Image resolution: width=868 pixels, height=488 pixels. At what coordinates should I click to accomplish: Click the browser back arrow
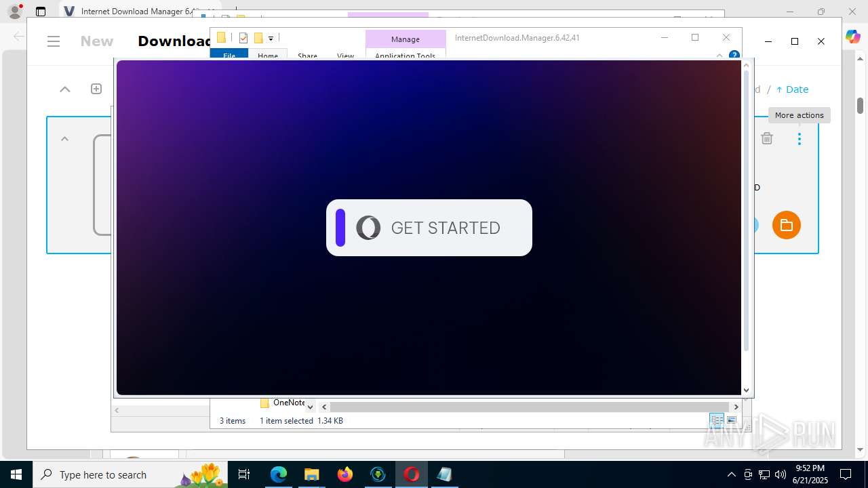(18, 37)
